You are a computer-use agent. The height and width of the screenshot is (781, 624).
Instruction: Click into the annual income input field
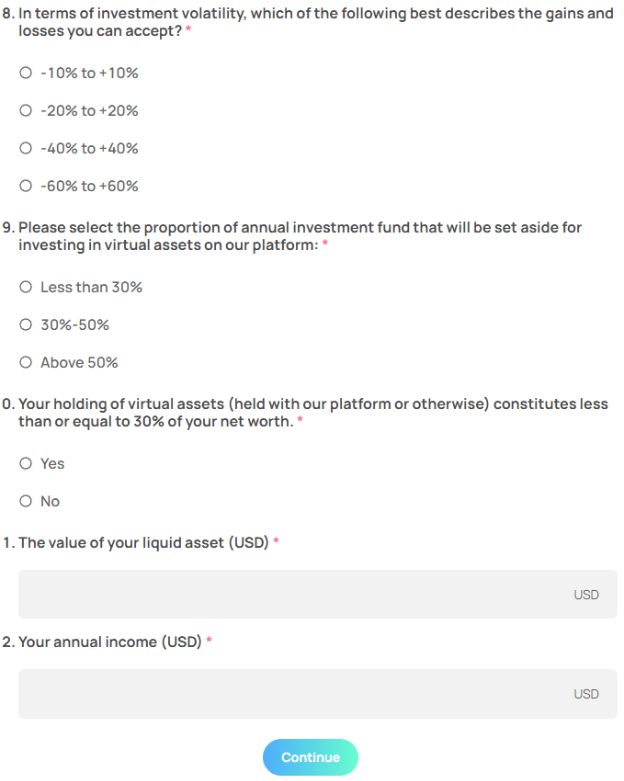click(x=290, y=693)
